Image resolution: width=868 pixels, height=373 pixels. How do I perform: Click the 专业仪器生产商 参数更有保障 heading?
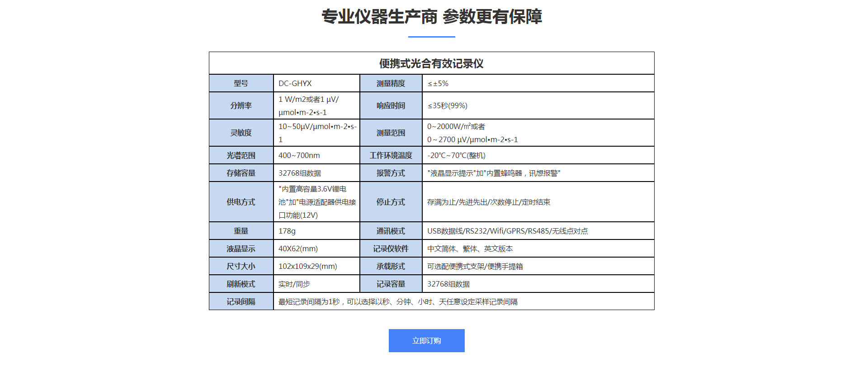pos(431,17)
